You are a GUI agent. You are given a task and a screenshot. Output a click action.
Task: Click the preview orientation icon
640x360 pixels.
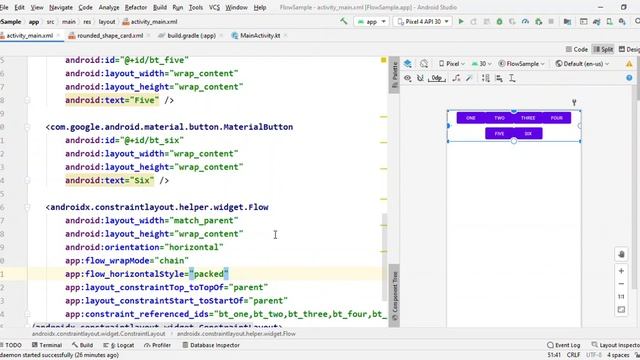tap(424, 64)
